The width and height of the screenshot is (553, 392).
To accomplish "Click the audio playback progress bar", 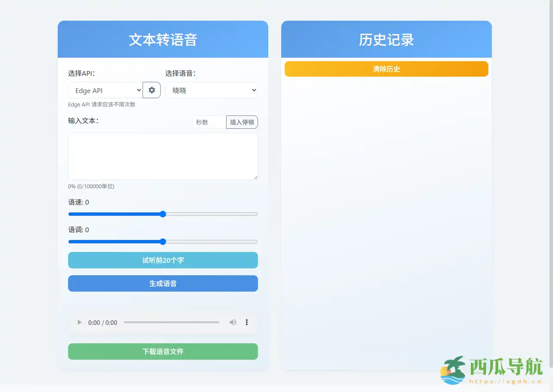I will (x=171, y=322).
